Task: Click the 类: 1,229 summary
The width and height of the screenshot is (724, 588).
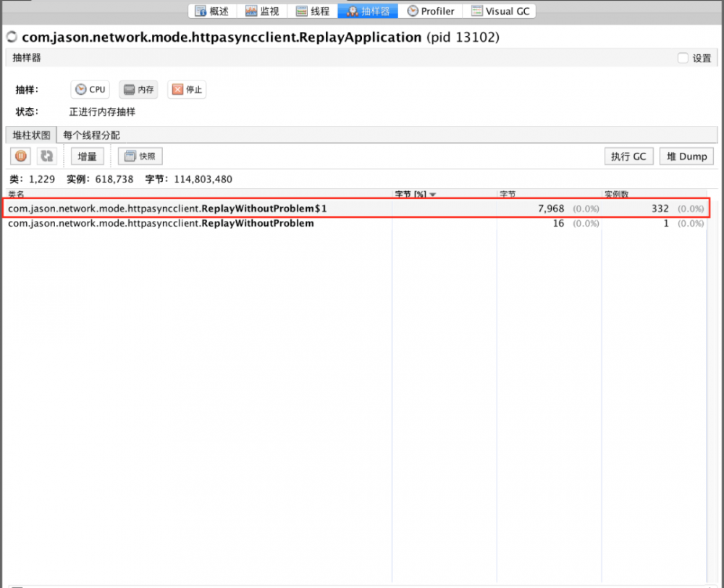Action: click(x=33, y=179)
